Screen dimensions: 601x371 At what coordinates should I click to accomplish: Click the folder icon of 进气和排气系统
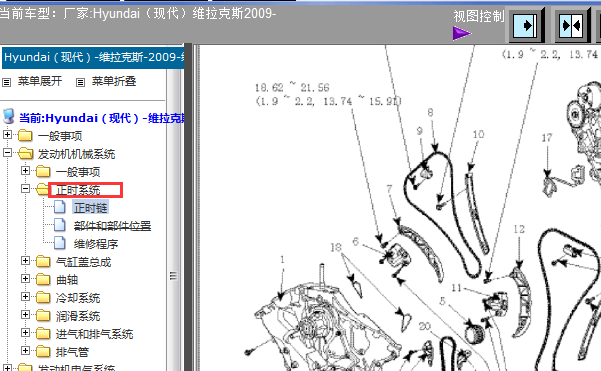[43, 333]
